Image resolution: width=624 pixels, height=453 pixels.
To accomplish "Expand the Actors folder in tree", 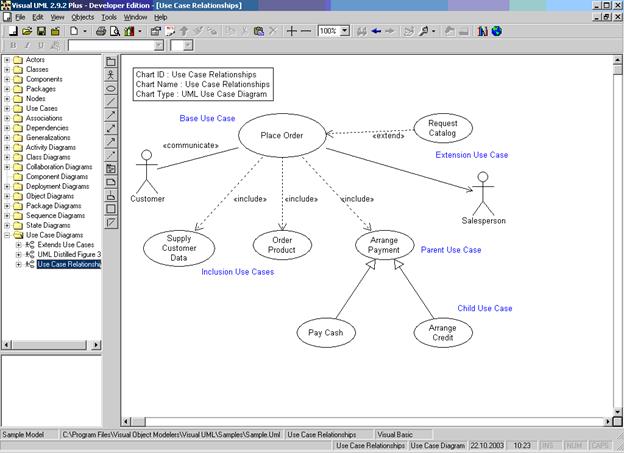I will 7,60.
